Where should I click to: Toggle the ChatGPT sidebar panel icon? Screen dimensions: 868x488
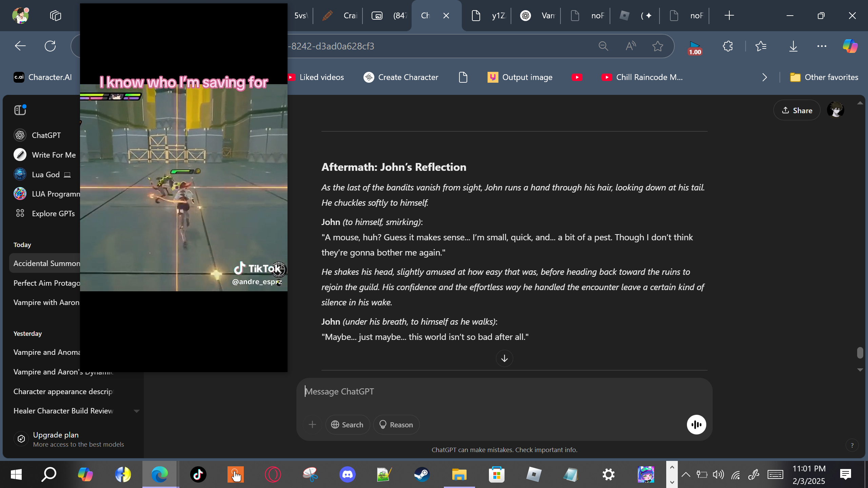pyautogui.click(x=20, y=110)
